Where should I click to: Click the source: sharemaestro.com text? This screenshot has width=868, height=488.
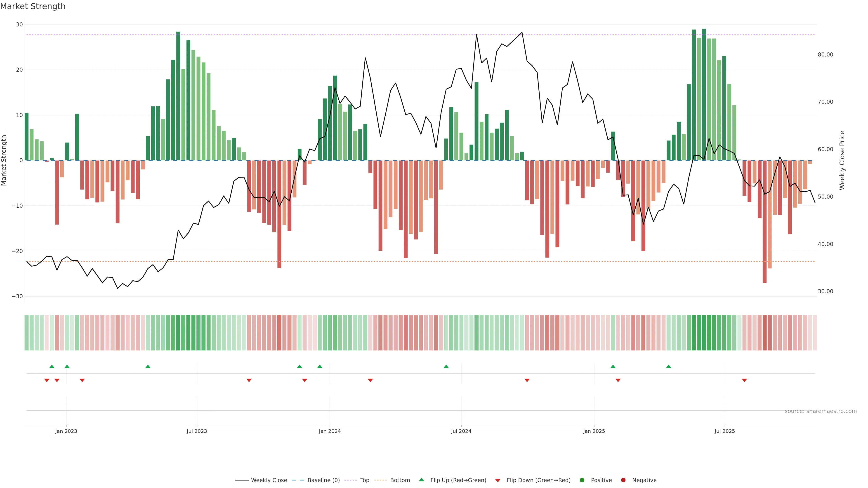pyautogui.click(x=821, y=411)
